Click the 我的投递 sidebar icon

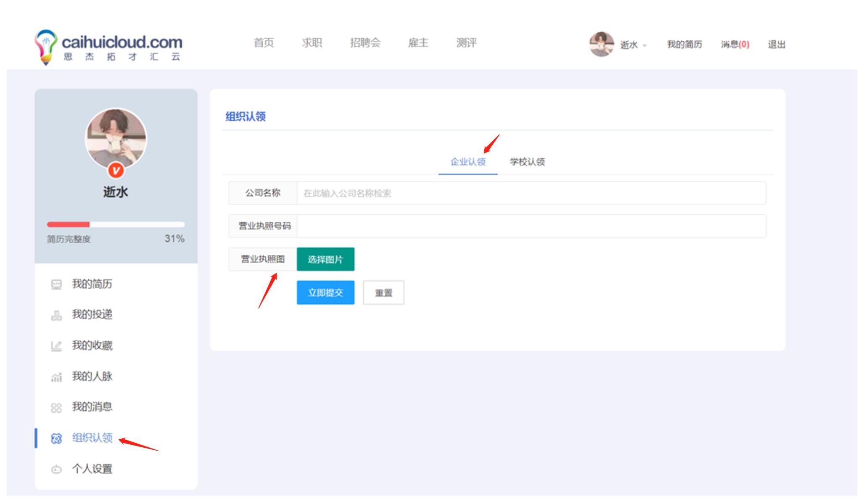coord(56,315)
